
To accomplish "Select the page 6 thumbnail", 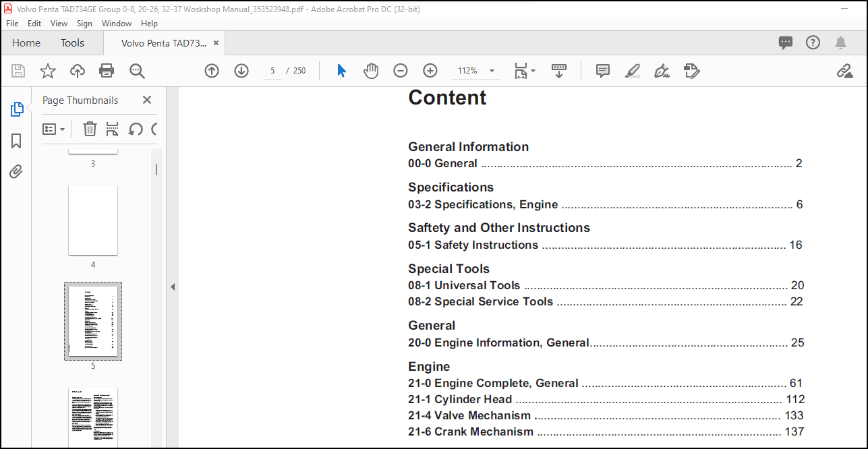I will pos(93,418).
